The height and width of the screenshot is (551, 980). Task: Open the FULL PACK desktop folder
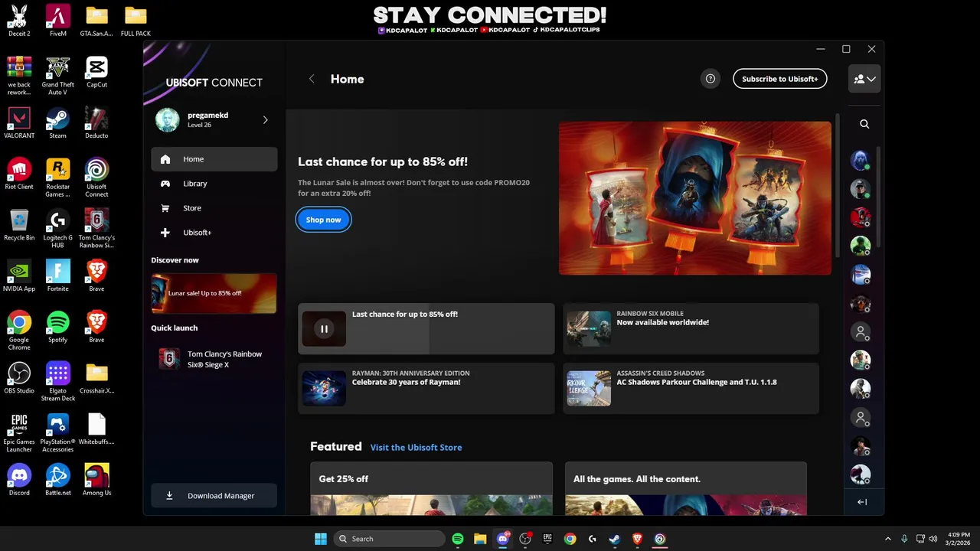[136, 21]
